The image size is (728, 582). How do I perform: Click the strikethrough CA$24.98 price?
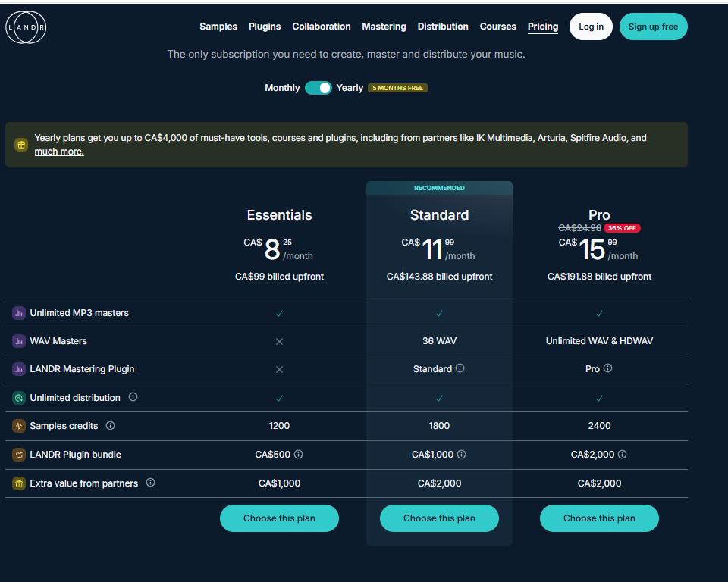point(579,228)
